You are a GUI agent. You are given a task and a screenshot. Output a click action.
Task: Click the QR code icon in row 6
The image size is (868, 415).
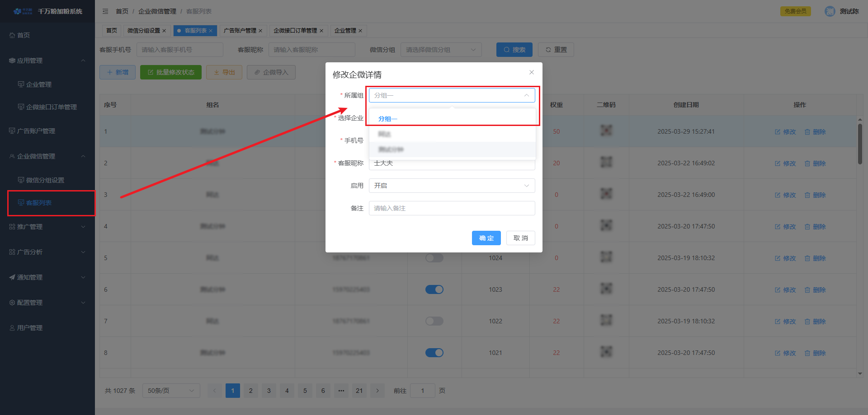click(x=606, y=289)
